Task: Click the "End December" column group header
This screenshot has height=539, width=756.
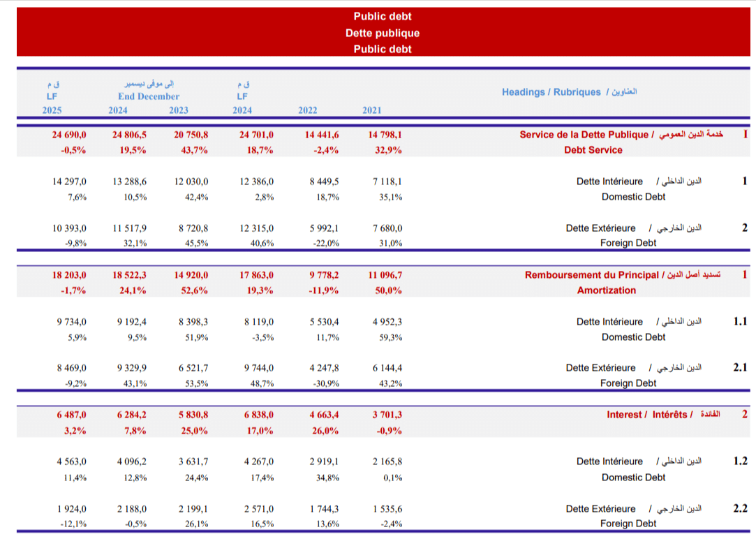Action: click(x=148, y=96)
